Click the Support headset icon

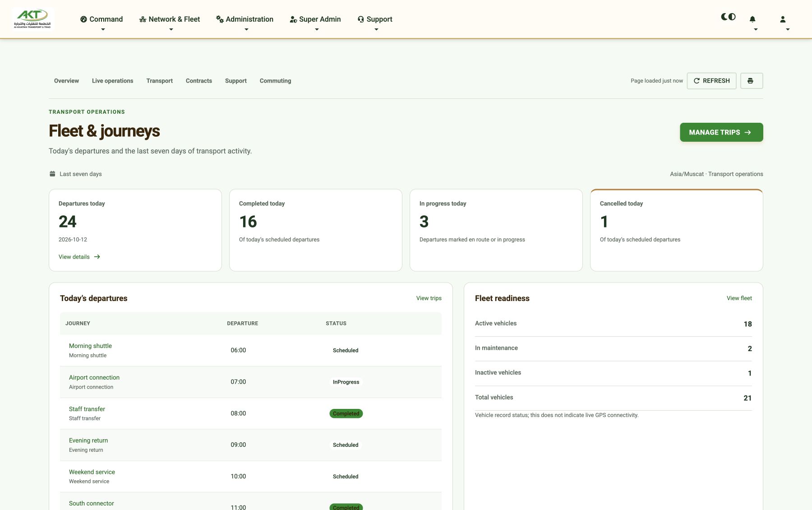click(361, 19)
